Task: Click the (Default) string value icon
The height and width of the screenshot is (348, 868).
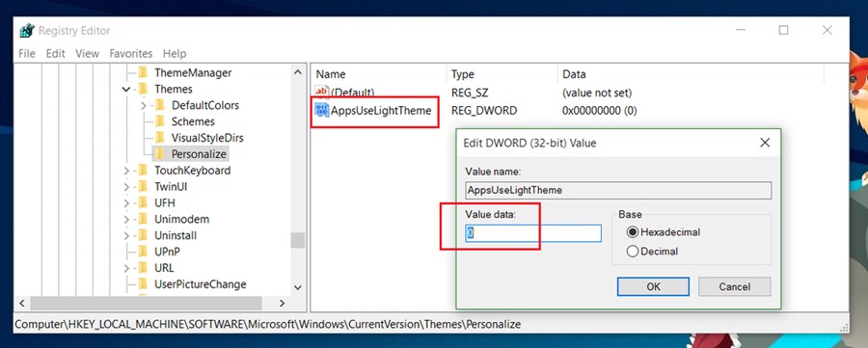Action: pyautogui.click(x=321, y=92)
